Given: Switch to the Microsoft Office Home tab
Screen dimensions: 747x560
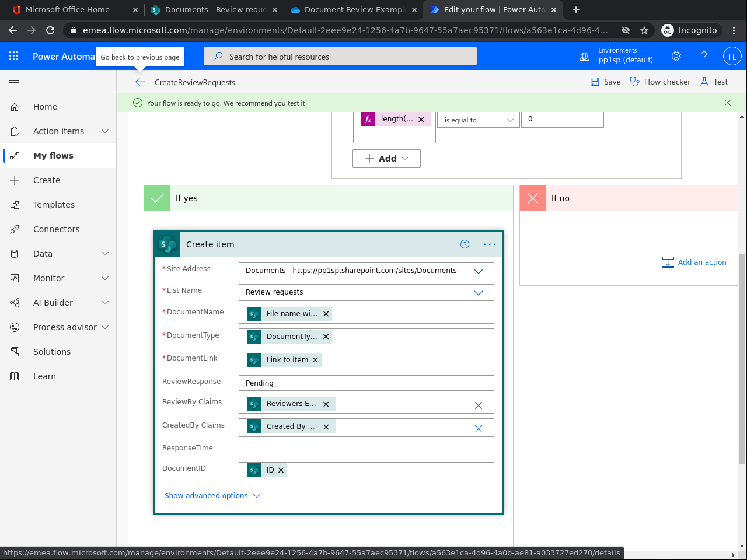Looking at the screenshot, I should click(68, 10).
